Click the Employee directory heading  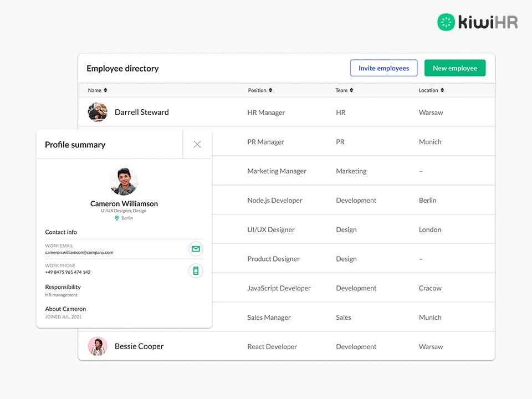click(x=122, y=69)
